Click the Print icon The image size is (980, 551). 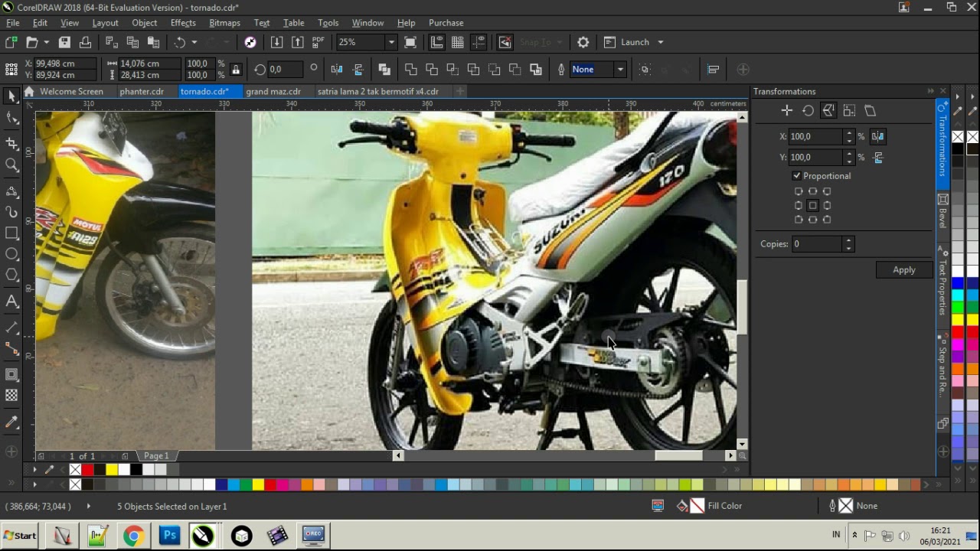click(85, 42)
